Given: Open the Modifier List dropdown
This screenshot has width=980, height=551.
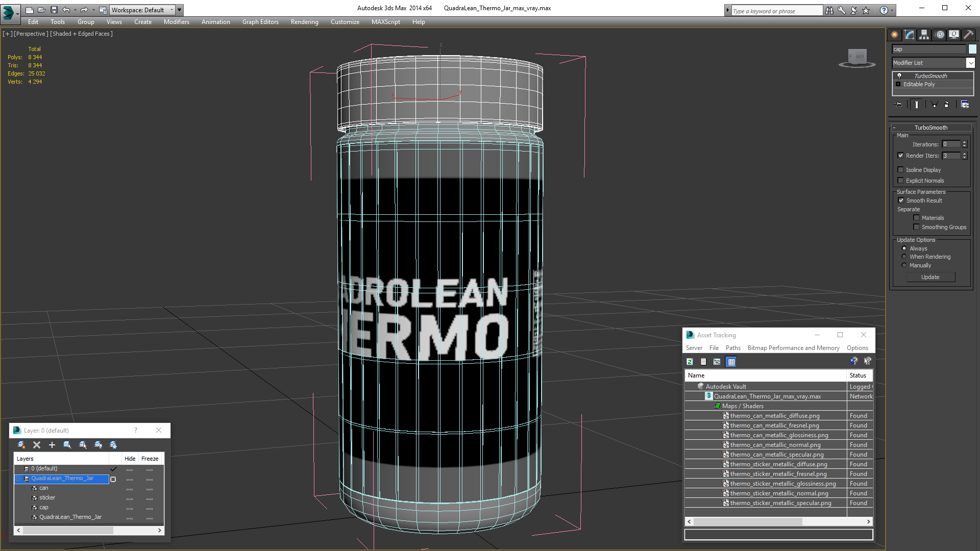Looking at the screenshot, I should pos(970,63).
